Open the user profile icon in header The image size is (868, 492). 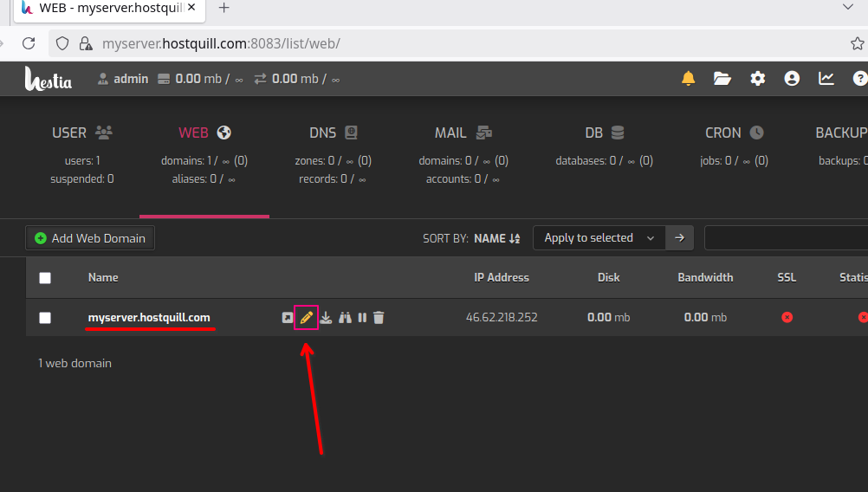pyautogui.click(x=792, y=79)
